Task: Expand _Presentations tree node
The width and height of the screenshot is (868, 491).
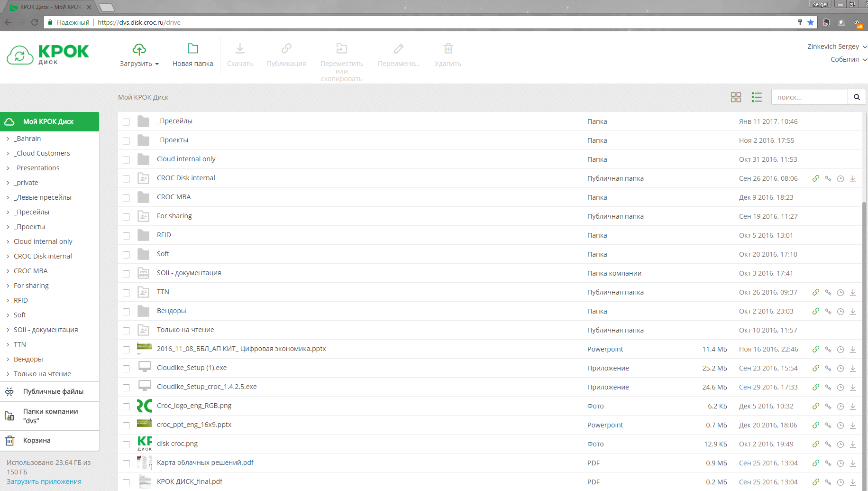Action: point(8,168)
